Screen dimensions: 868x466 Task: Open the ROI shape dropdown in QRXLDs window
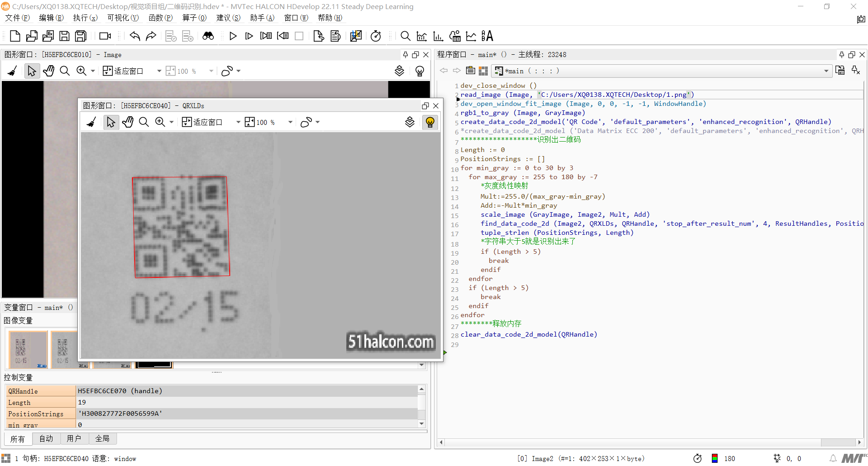click(318, 122)
